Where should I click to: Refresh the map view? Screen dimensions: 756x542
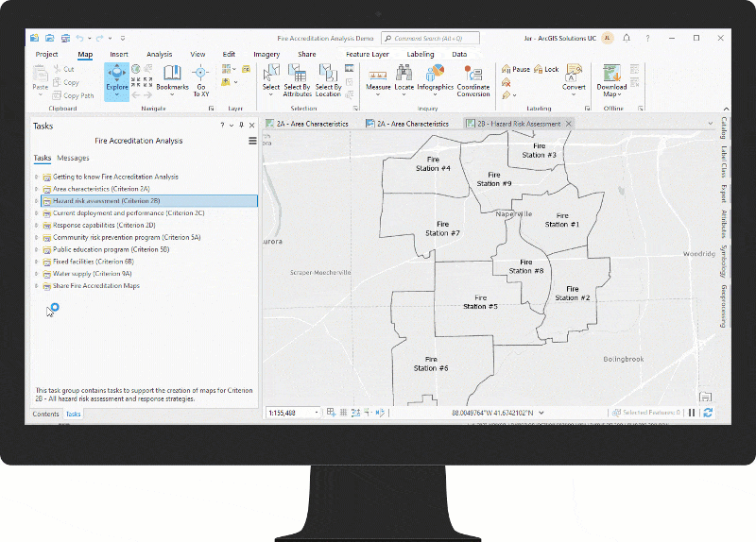(708, 413)
